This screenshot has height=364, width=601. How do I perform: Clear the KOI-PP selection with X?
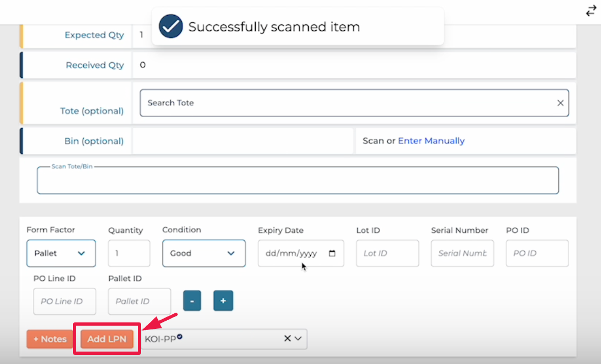pos(288,339)
